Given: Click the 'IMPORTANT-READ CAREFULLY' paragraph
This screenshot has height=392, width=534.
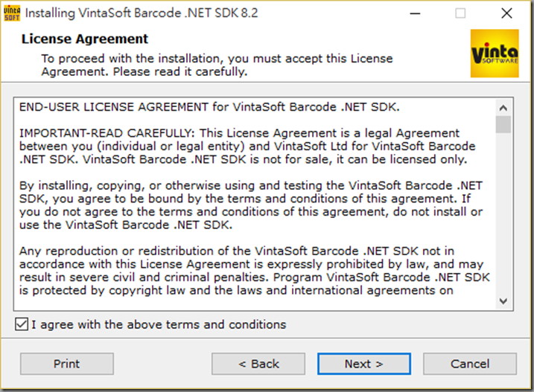Looking at the screenshot, I should (247, 147).
